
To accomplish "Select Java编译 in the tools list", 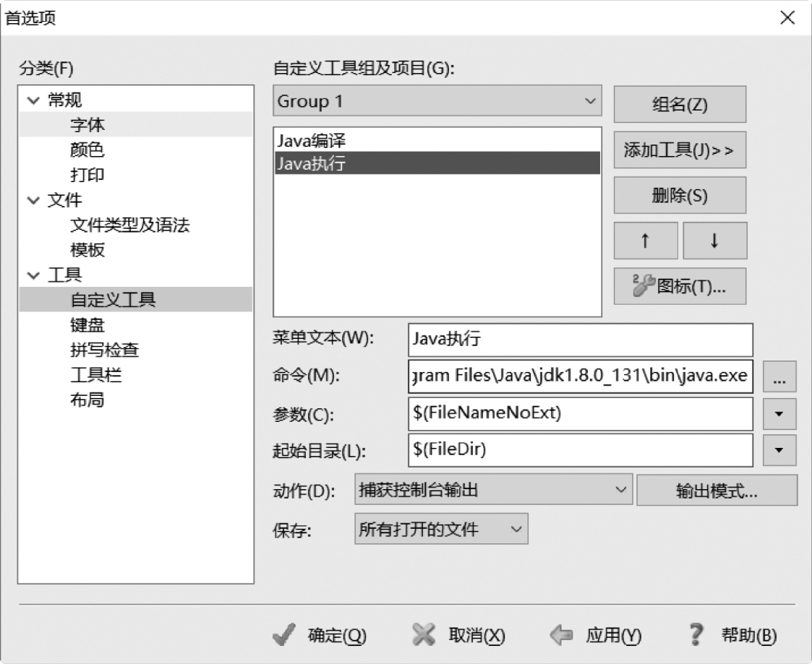I will click(437, 140).
